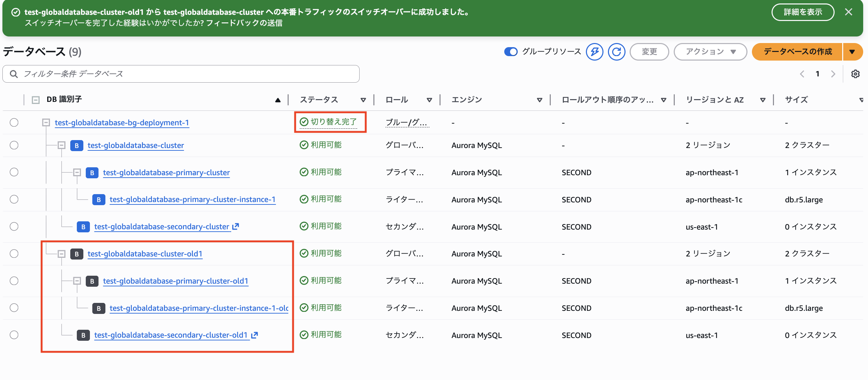The width and height of the screenshot is (868, 380).
Task: Toggle the グループリソース switch
Action: (x=510, y=52)
